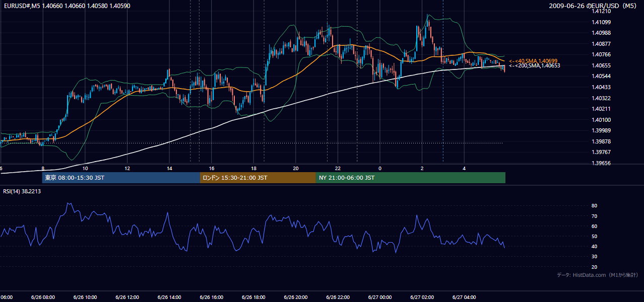Select the 東京 08:00-15:30 JST session bar
644x302 pixels.
(121, 178)
